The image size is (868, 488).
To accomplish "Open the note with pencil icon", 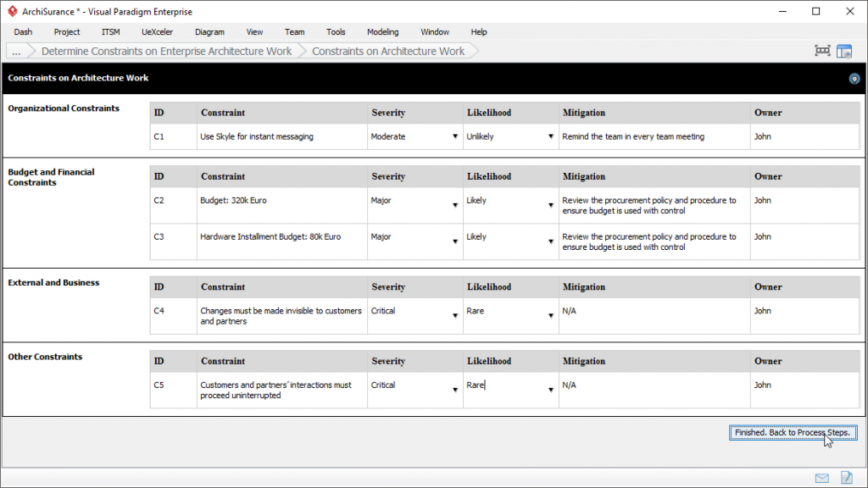I will pos(845,478).
